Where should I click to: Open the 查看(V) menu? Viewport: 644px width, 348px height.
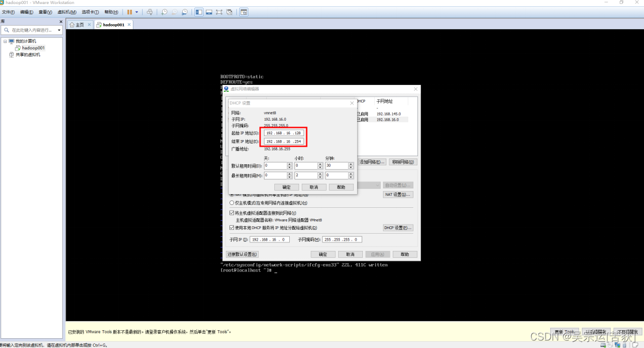coord(45,12)
